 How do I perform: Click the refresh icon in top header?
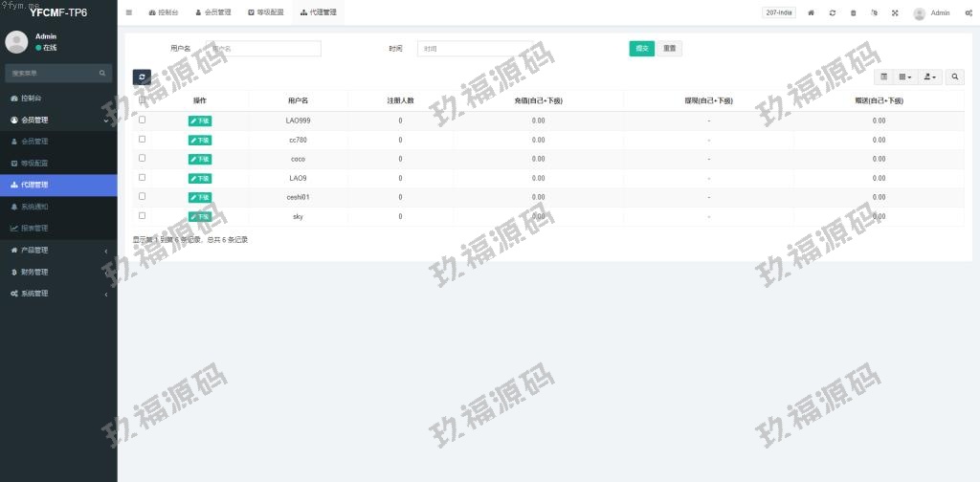(833, 13)
